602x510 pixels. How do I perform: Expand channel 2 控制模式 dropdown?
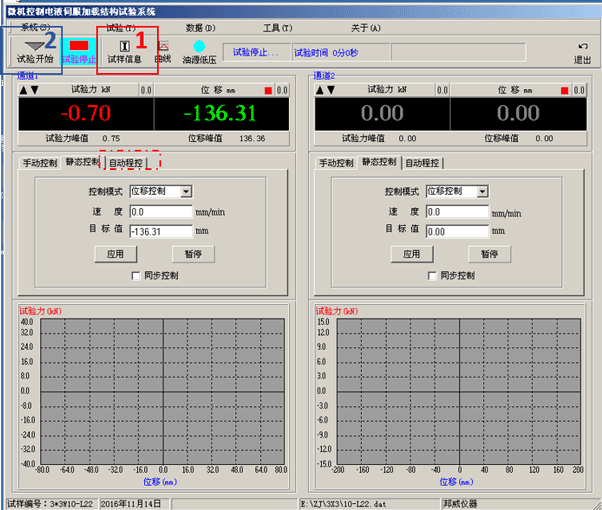click(483, 191)
